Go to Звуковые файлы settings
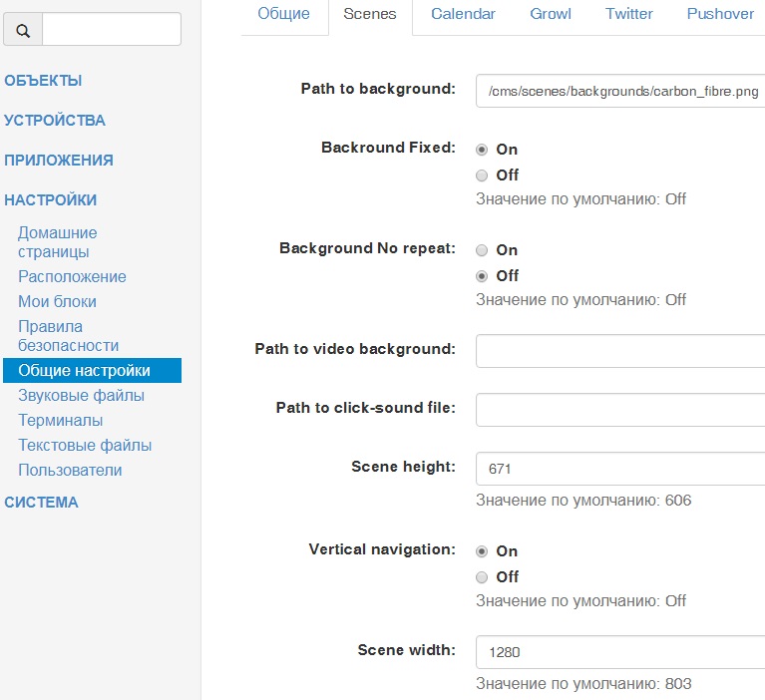This screenshot has height=700, width=765. coord(81,396)
